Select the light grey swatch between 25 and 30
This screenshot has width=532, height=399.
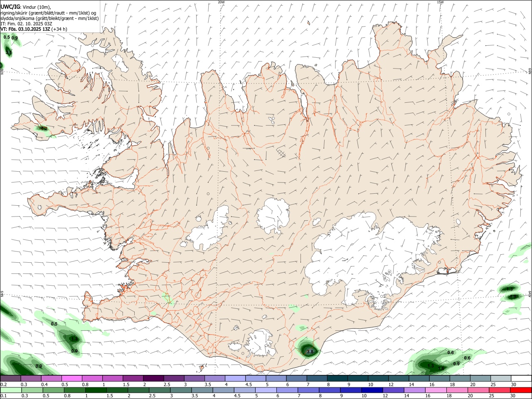(501, 378)
